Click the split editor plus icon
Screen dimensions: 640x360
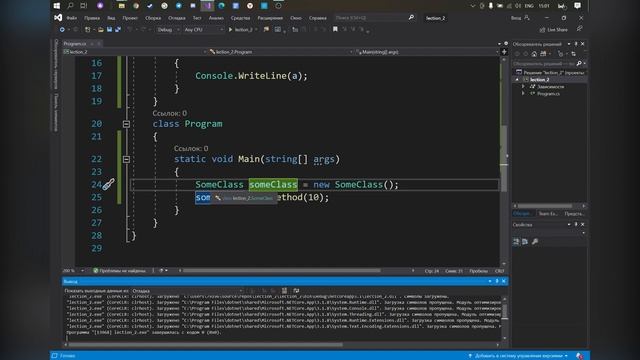click(x=504, y=52)
